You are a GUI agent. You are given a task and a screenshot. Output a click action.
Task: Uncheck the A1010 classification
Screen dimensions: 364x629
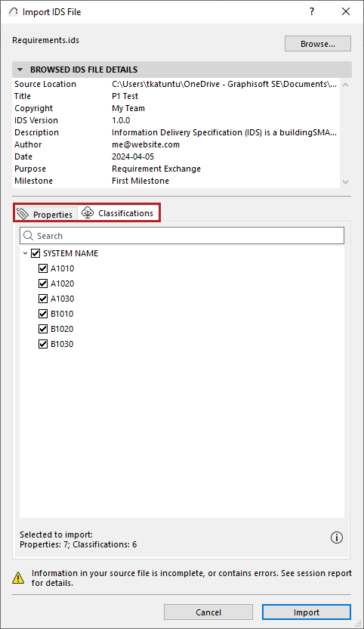pos(43,268)
